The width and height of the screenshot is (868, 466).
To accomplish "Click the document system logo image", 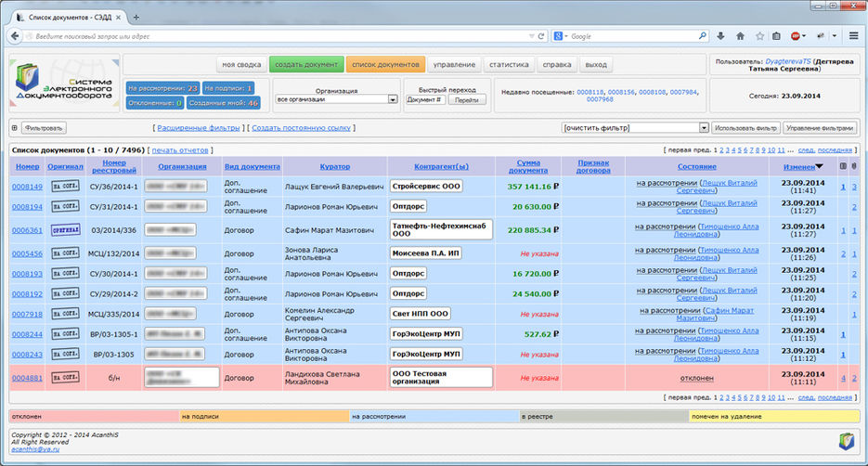I will pos(64,84).
